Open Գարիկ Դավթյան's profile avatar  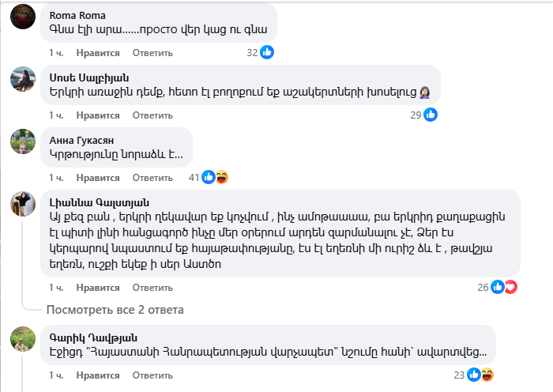[x=23, y=339]
